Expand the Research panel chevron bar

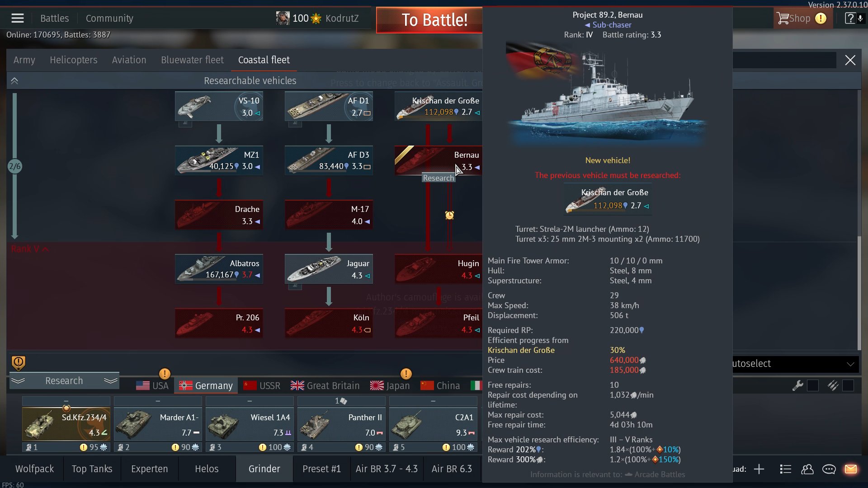(x=64, y=381)
